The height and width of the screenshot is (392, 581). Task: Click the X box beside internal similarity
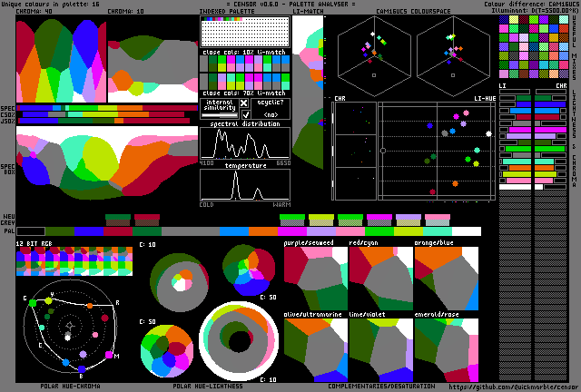(x=244, y=103)
